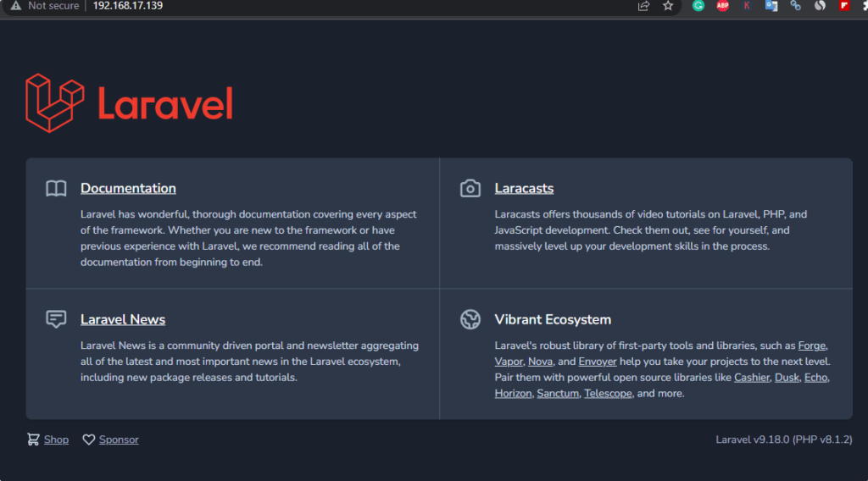Click the camera icon beside Laracasts
The height and width of the screenshot is (481, 868).
tap(470, 189)
